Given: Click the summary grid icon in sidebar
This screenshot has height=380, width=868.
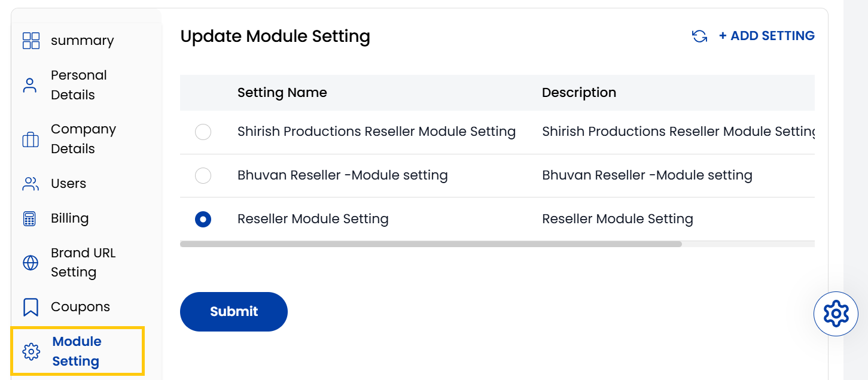Looking at the screenshot, I should point(31,40).
